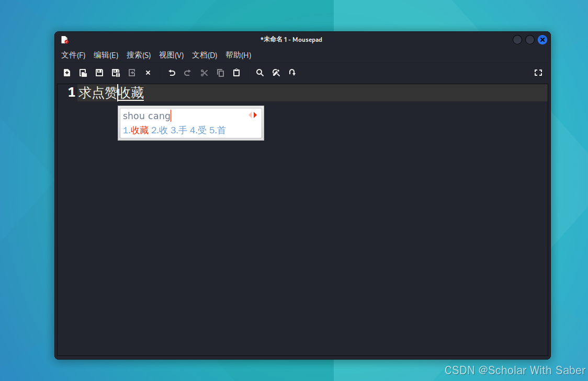
Task: Select candidate 4.受 in the input popup
Action: [198, 130]
